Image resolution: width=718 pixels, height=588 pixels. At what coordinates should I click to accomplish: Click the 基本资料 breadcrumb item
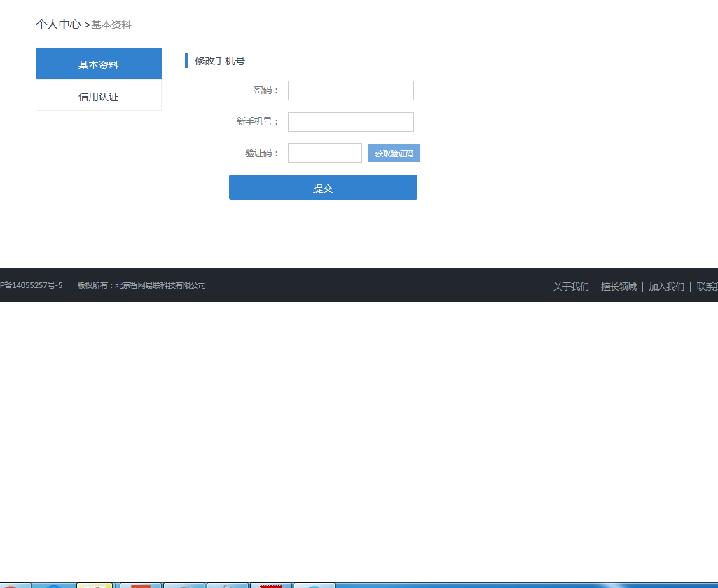tap(111, 25)
